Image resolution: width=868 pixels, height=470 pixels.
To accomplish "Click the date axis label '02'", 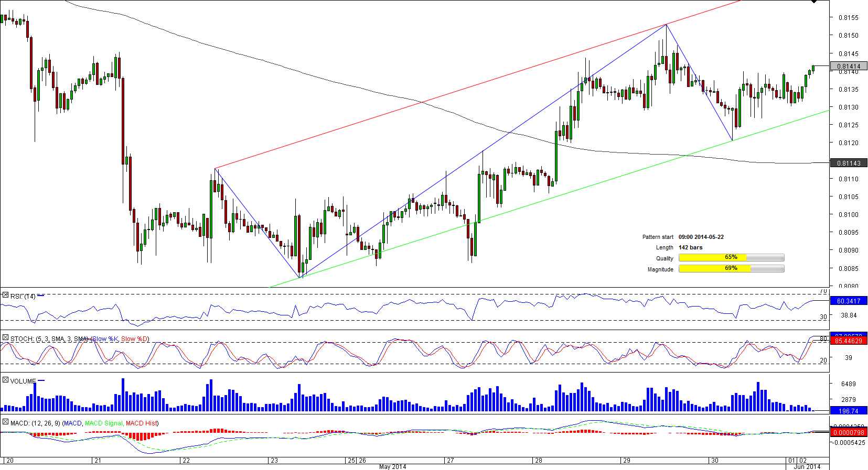I will coord(803,461).
